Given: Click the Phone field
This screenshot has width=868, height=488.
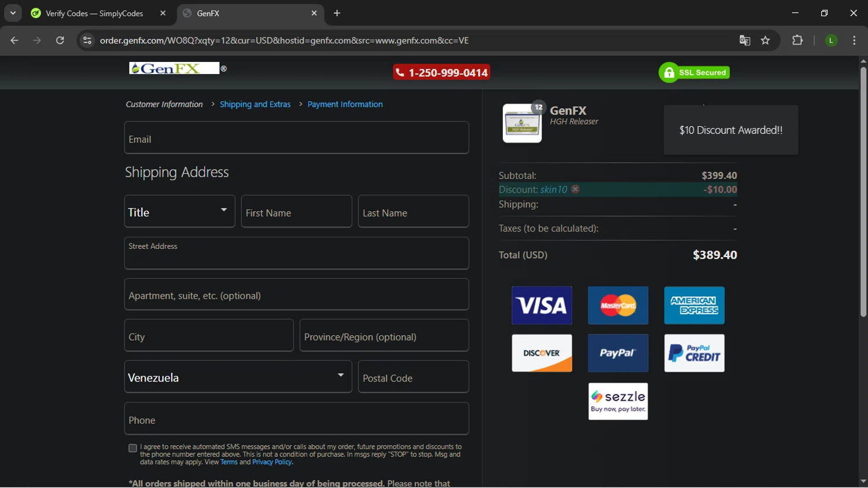Looking at the screenshot, I should (x=296, y=419).
